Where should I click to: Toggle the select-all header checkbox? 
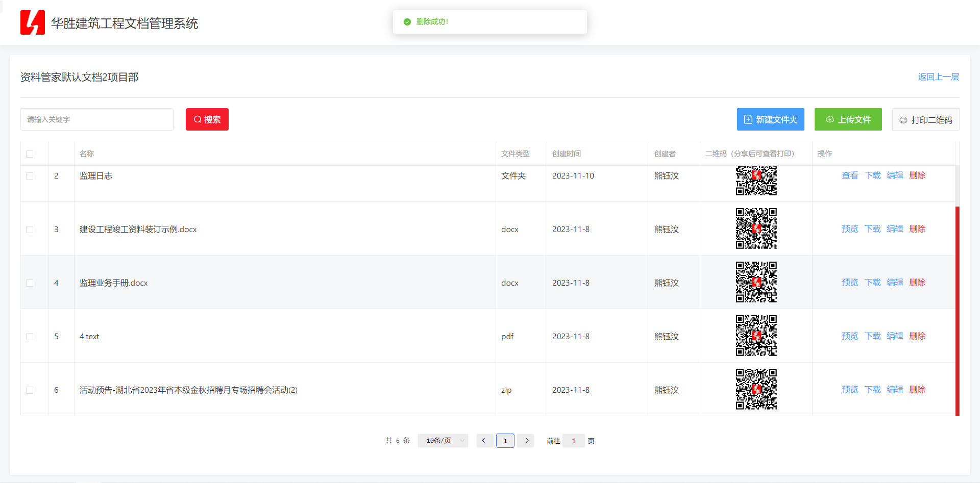(30, 154)
